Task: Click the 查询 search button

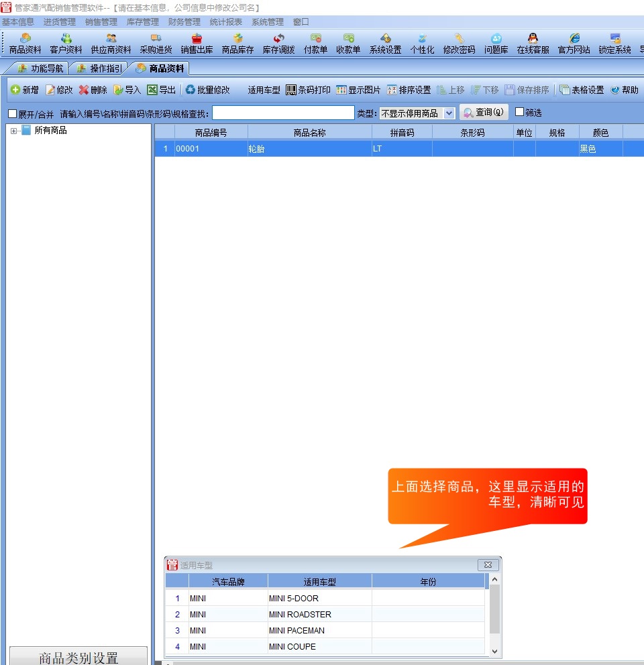Action: 483,113
